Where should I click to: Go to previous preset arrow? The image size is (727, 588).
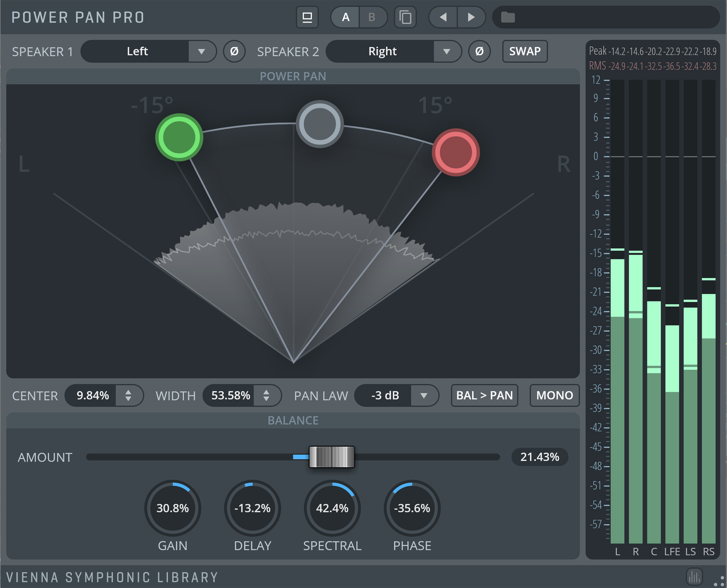coord(443,17)
